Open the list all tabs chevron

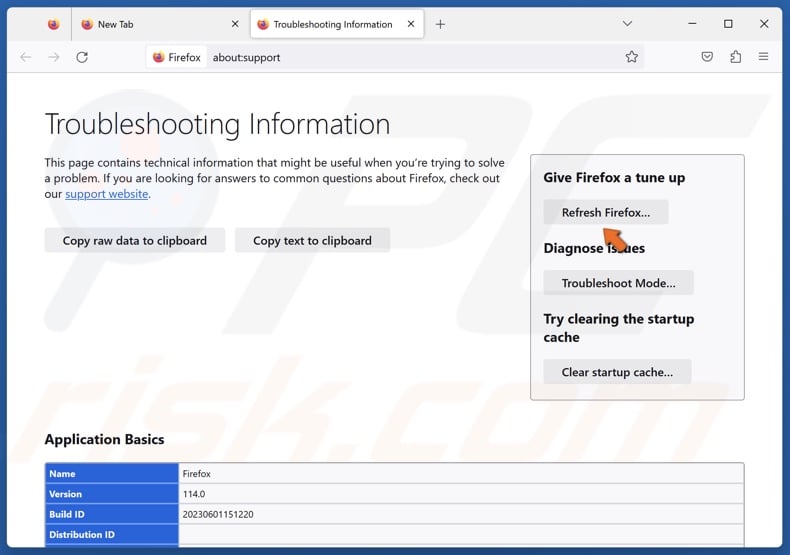(627, 24)
